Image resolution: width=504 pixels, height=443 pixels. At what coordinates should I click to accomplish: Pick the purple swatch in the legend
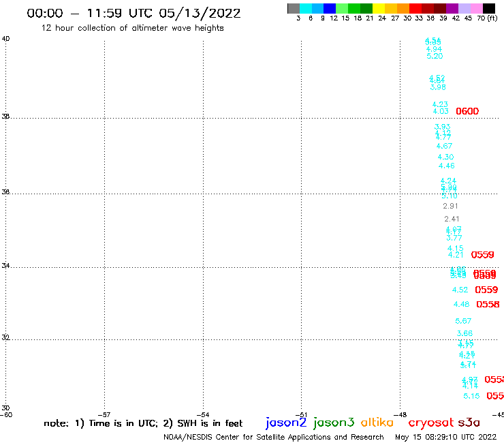point(452,8)
